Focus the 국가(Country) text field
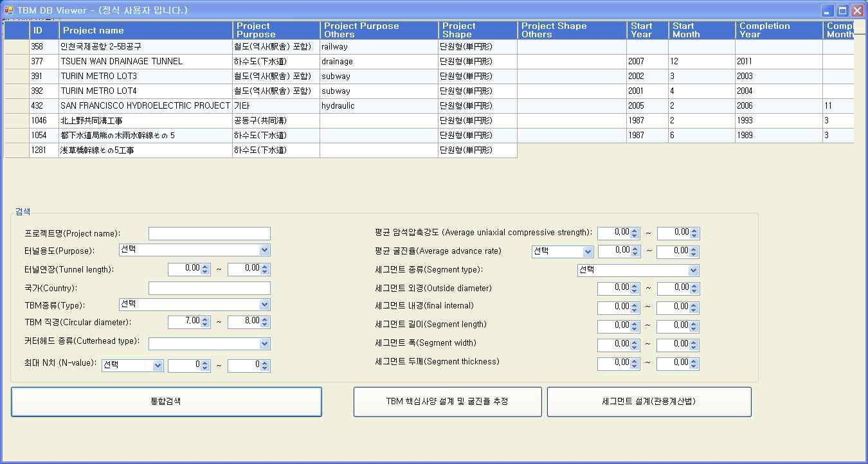The image size is (868, 464). (210, 288)
